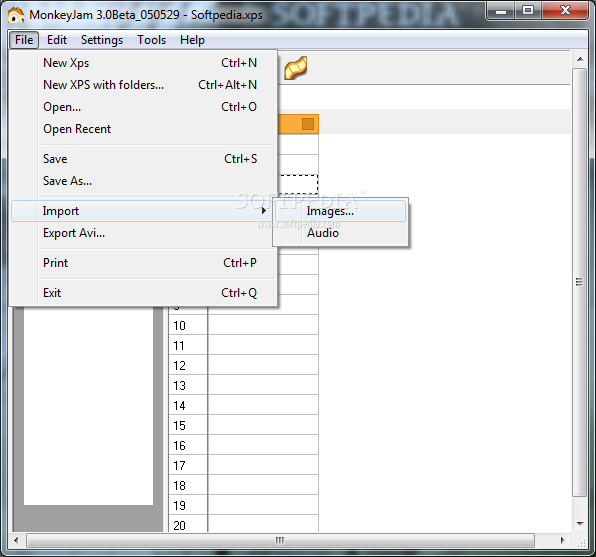Click the vertical scrollbar down arrow
The image size is (596, 557).
pos(580,524)
